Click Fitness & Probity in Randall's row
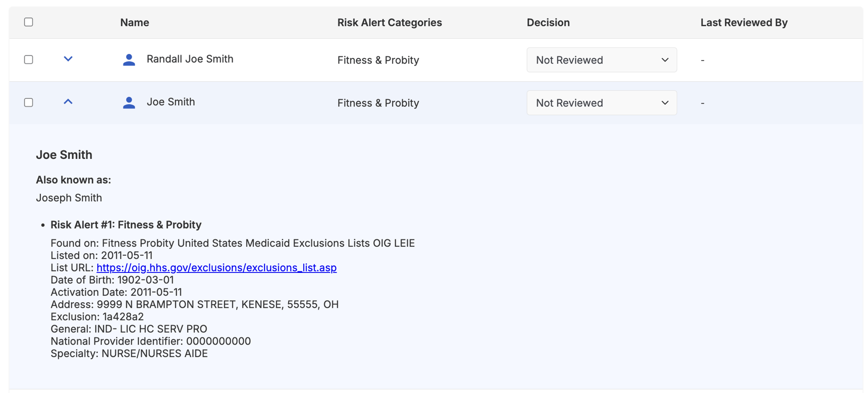 point(378,60)
